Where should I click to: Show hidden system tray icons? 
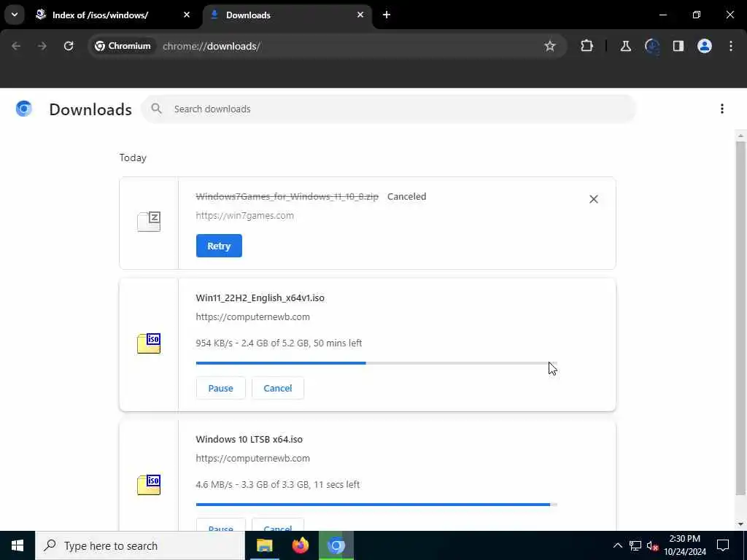pyautogui.click(x=617, y=545)
